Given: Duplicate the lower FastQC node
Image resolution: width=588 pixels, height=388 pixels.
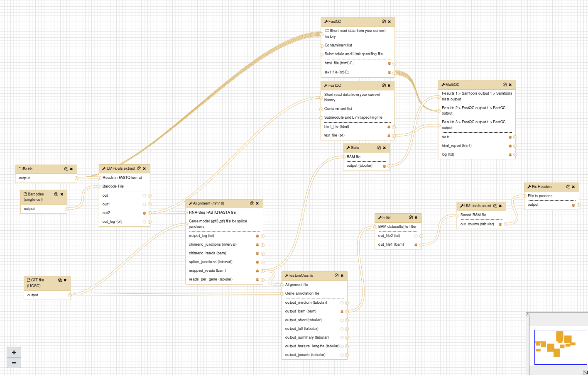Looking at the screenshot, I should [x=384, y=85].
